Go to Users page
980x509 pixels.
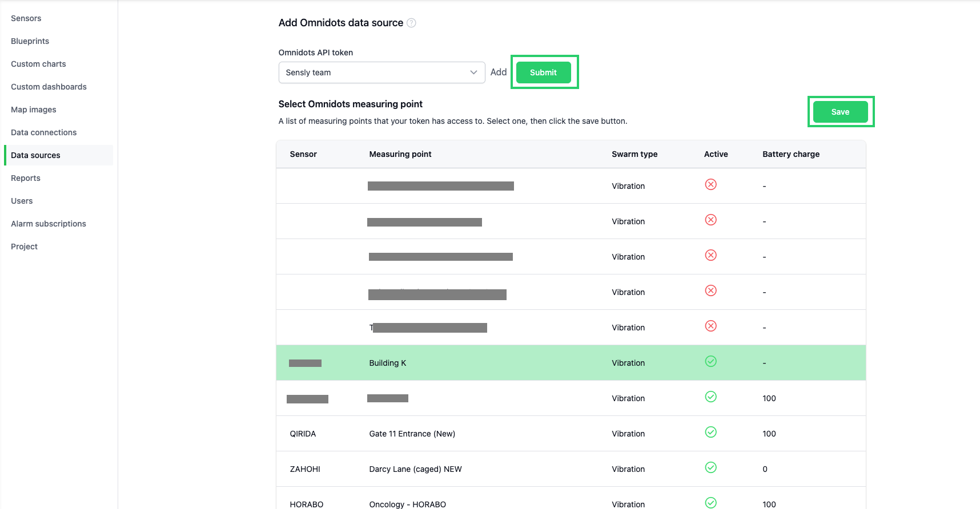tap(22, 201)
